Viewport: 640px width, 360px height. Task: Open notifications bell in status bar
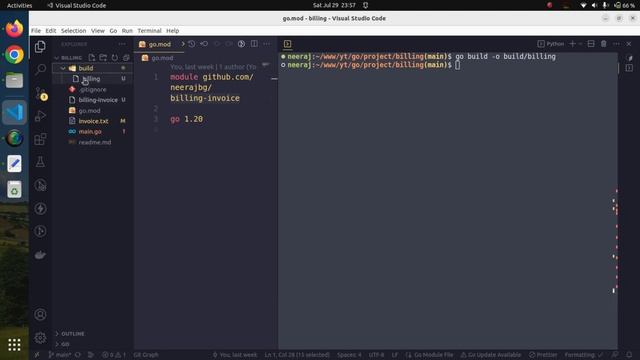click(629, 355)
